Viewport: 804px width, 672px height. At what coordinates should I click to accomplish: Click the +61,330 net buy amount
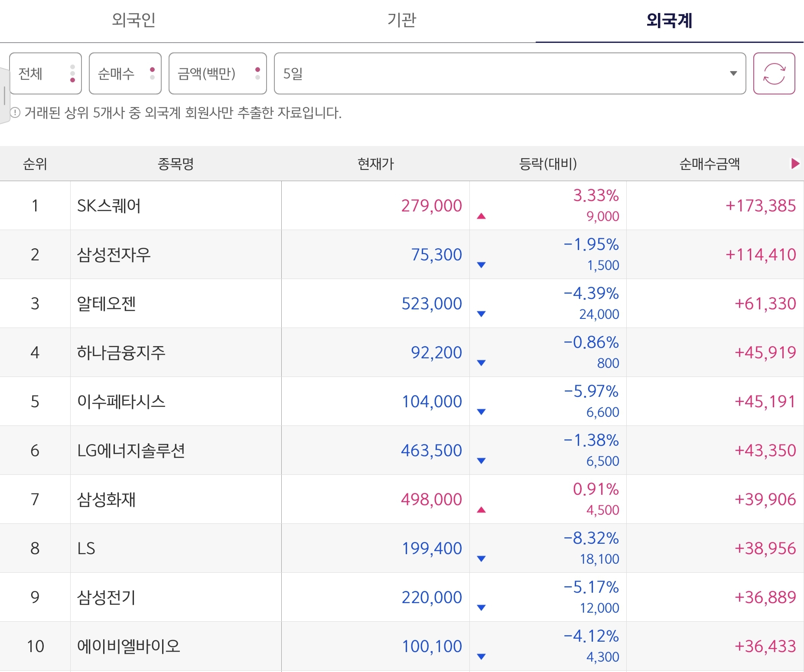(765, 304)
